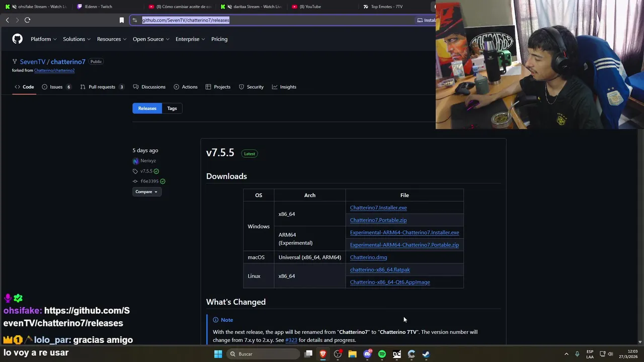Open the Actions tab
The width and height of the screenshot is (644, 362).
pyautogui.click(x=185, y=87)
